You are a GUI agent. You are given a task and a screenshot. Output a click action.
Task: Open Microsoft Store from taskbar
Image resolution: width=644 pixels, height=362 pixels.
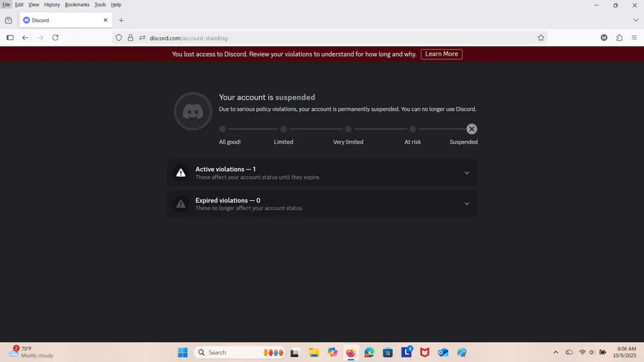pos(388,353)
